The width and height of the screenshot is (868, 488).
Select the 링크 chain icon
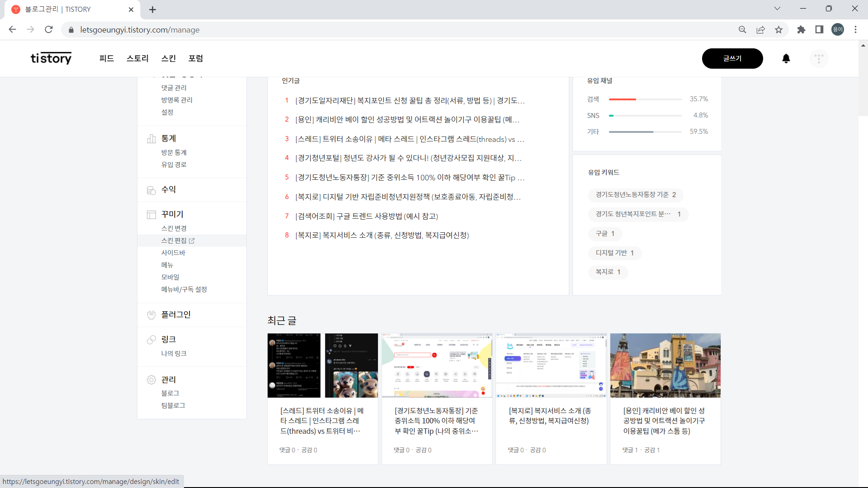[x=151, y=339]
